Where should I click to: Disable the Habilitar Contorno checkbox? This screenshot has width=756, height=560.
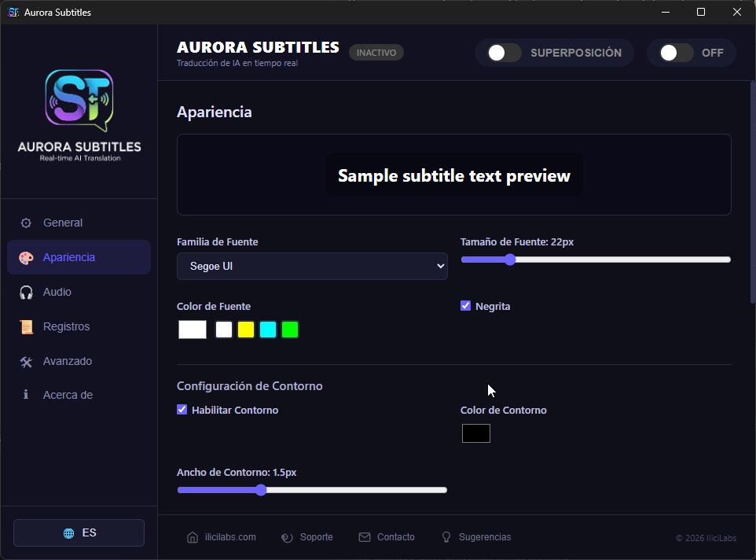(182, 410)
